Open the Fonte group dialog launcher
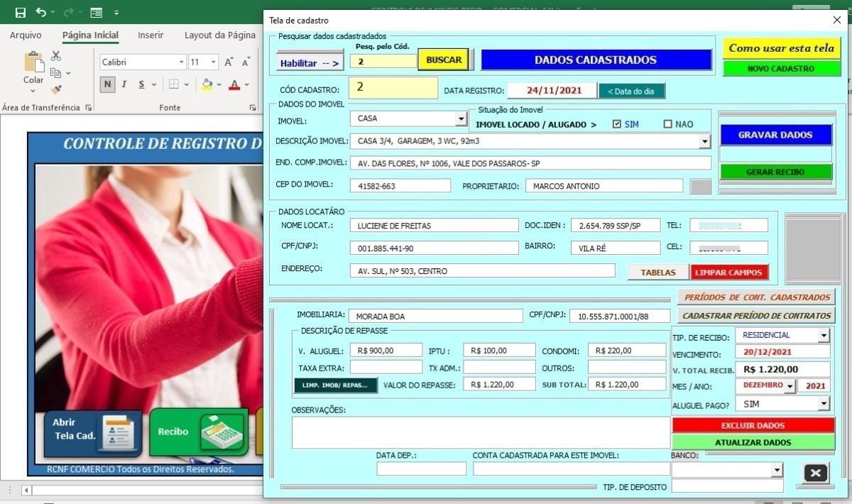The image size is (852, 504). click(253, 108)
